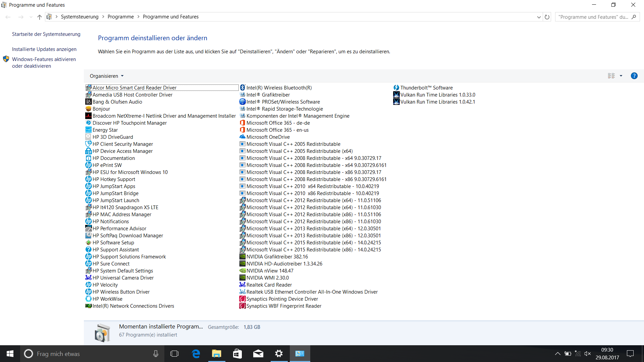Open Windows Store from the taskbar
Viewport: 644px width, 362px height.
[237, 354]
